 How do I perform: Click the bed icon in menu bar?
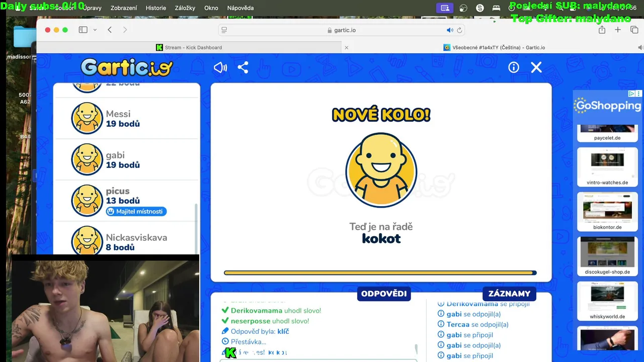click(496, 8)
